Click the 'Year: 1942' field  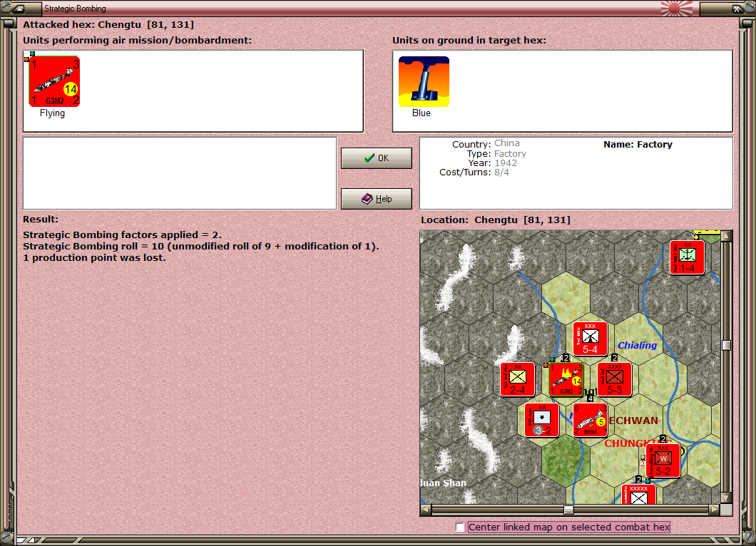tap(492, 163)
